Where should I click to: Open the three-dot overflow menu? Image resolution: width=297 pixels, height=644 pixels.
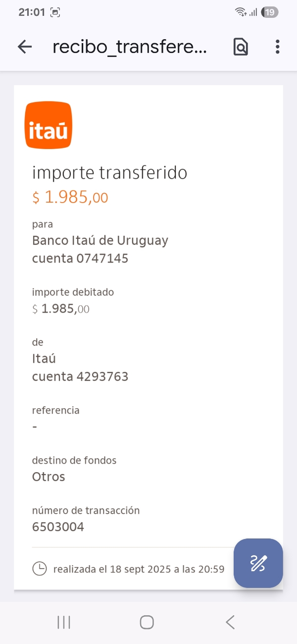pos(277,47)
